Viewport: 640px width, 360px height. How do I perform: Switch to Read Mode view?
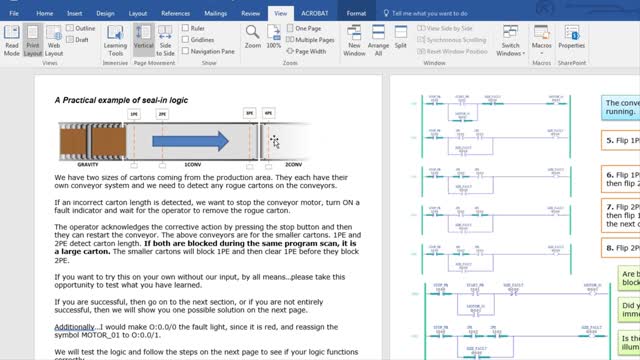[x=11, y=40]
